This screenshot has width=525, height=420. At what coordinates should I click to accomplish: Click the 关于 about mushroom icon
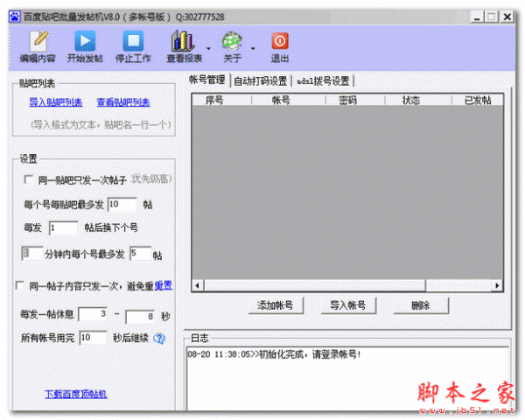click(232, 46)
